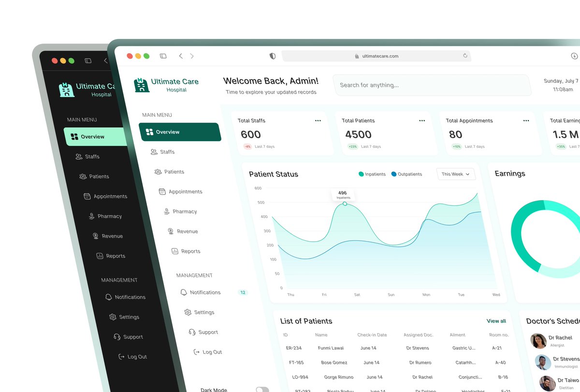The image size is (580, 392).
Task: Click the sidebar toggle icon in light browser toolbar
Action: pyautogui.click(x=163, y=56)
